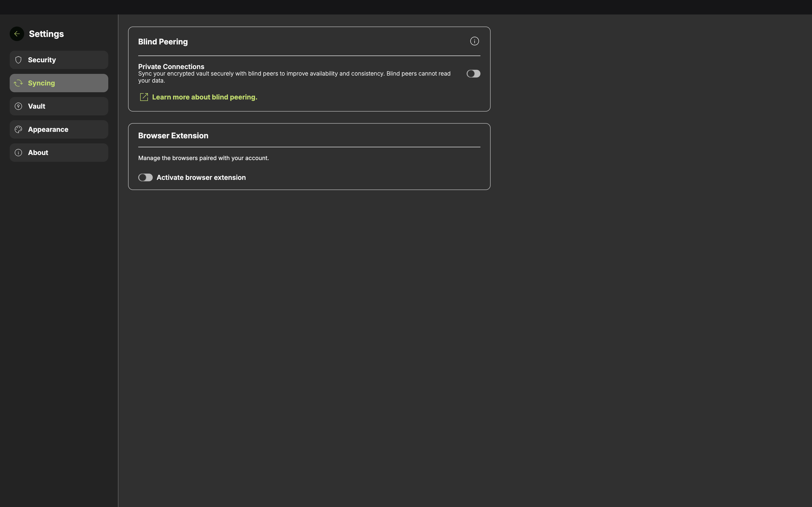Click the sync arrows icon in the sidebar
Screen dimensions: 812x507
18,83
